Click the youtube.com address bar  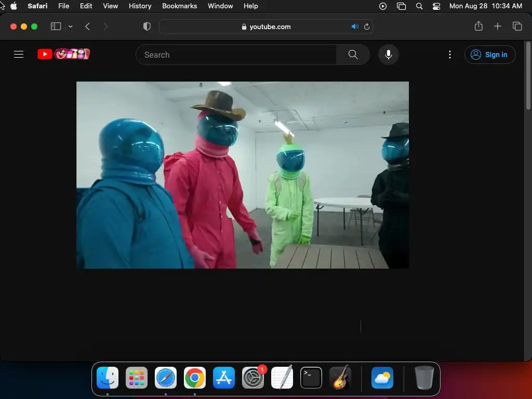(x=266, y=26)
